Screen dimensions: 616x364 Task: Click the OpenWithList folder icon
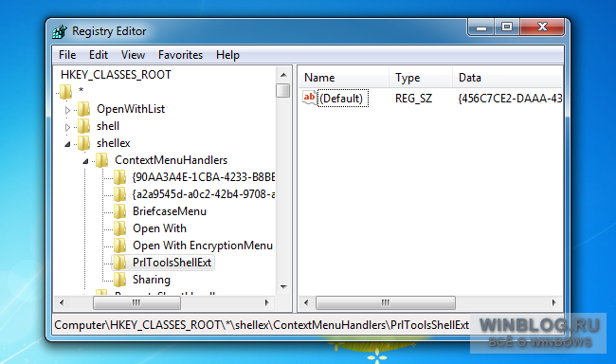[83, 109]
